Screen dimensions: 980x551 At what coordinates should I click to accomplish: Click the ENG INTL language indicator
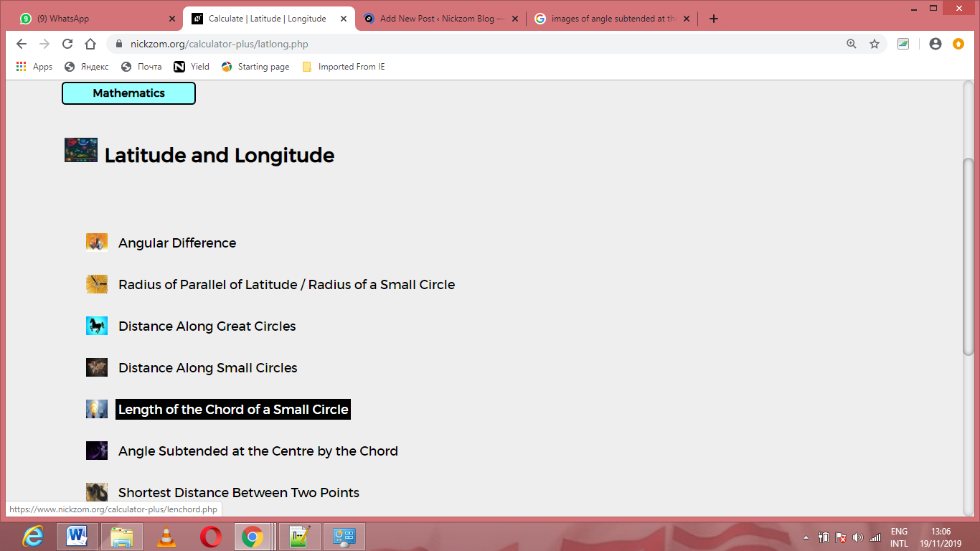pyautogui.click(x=899, y=537)
